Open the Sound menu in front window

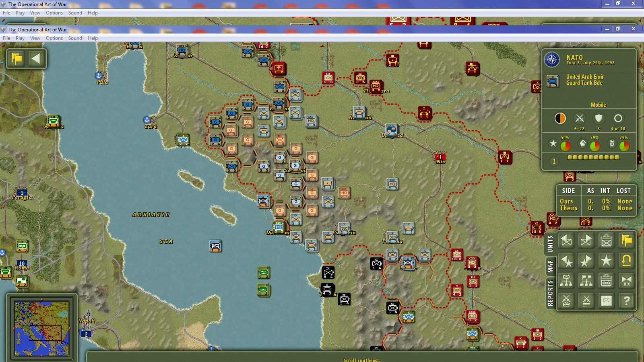point(75,38)
